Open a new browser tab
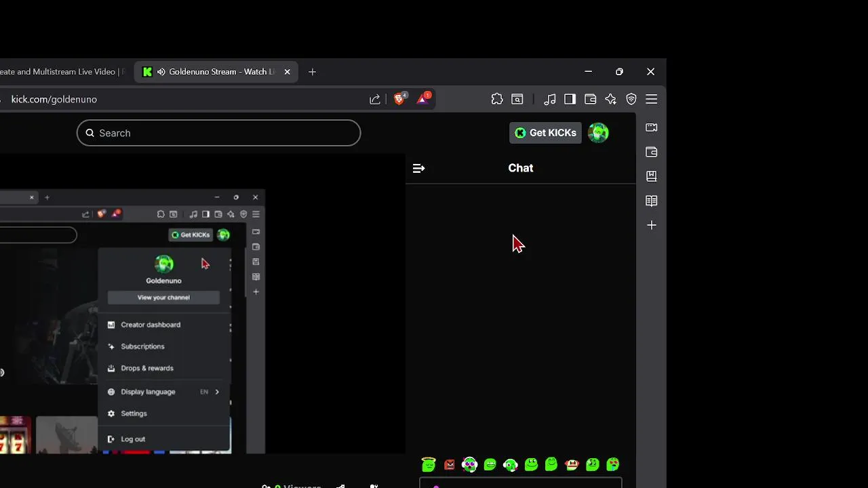 click(x=312, y=72)
